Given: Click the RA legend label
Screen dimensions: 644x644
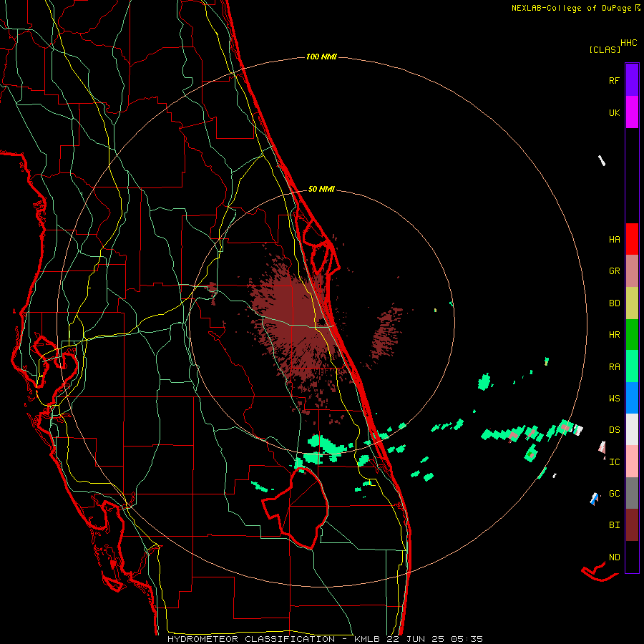Looking at the screenshot, I should 614,367.
